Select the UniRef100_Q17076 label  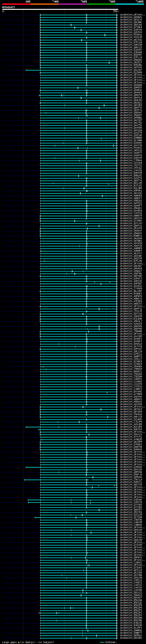(x=131, y=347)
